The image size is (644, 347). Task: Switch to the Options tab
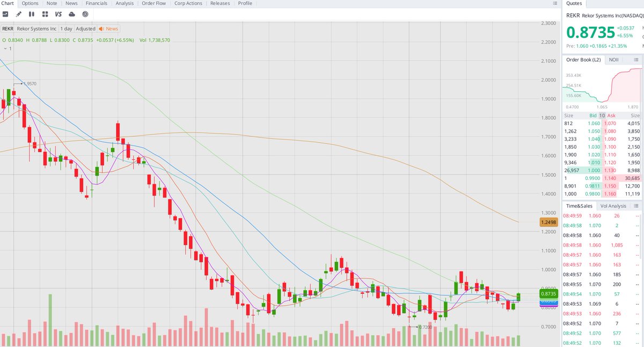(x=30, y=3)
